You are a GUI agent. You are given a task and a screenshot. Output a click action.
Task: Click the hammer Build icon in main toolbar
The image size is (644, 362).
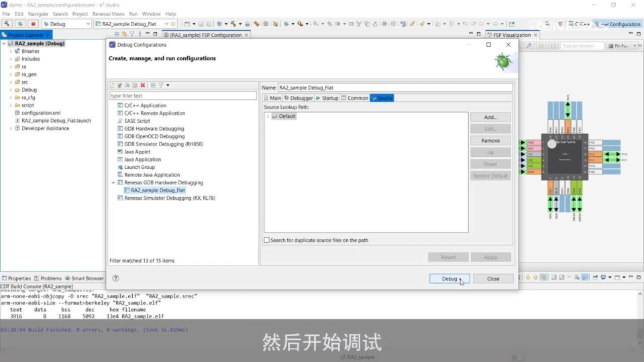[x=7, y=24]
